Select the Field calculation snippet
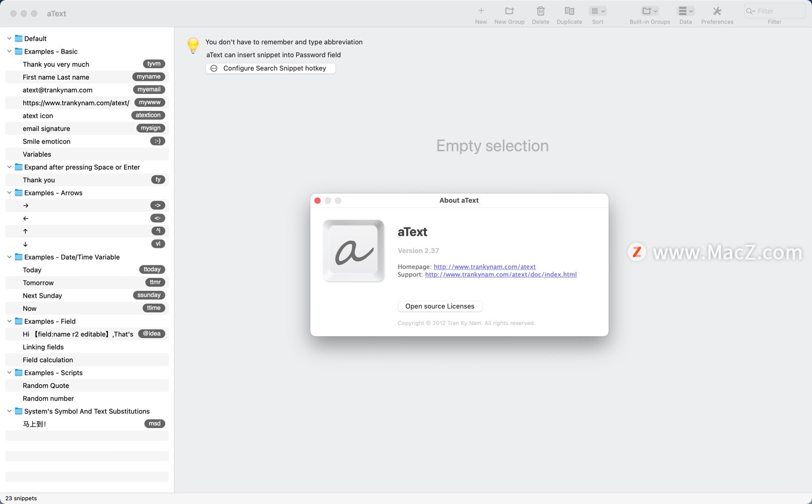812x504 pixels. tap(87, 360)
